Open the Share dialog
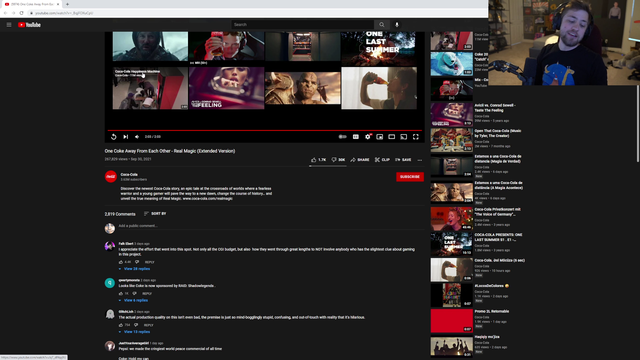 [x=360, y=160]
